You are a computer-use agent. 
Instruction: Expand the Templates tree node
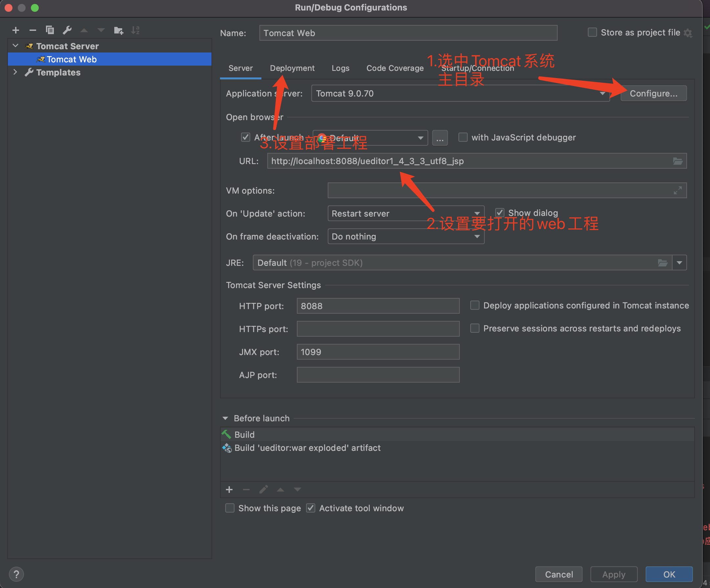coord(15,72)
